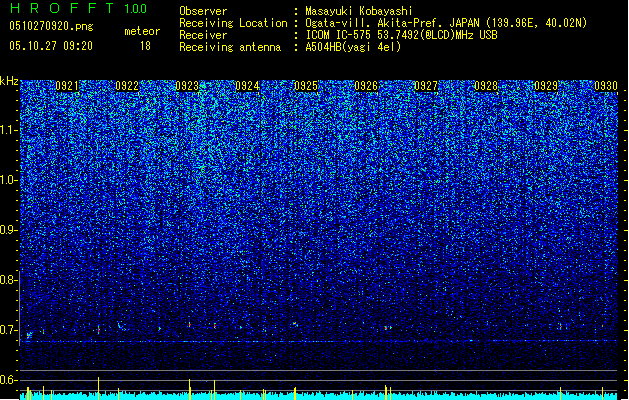Click the Ogata-vill. Akita-Pref. JAPAN location text
Screen dimensions: 629x400
tap(446, 23)
